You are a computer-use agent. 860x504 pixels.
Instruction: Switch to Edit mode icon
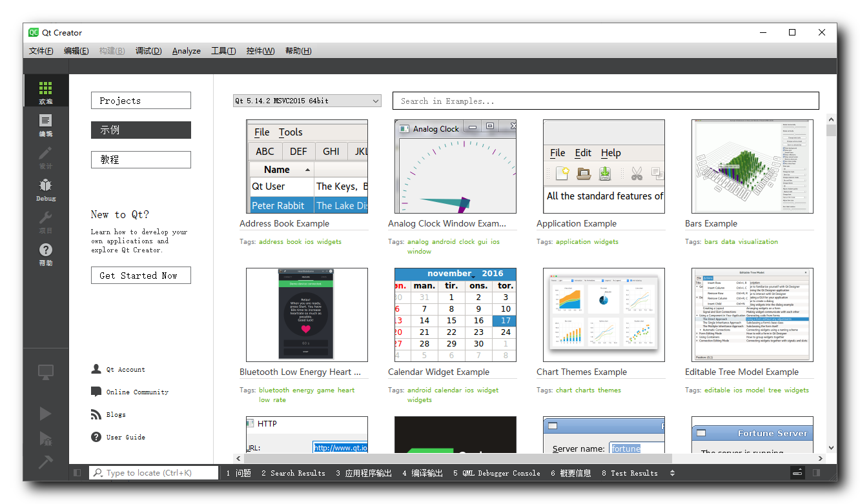(45, 121)
